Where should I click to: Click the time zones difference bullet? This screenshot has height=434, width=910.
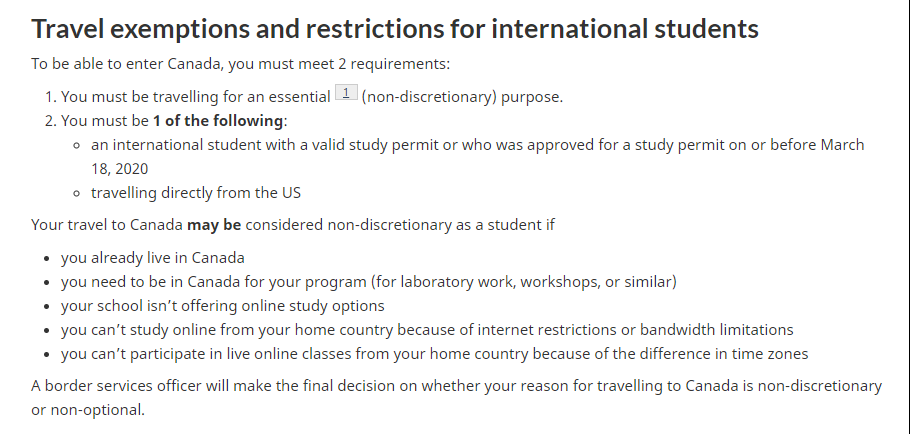coord(434,354)
